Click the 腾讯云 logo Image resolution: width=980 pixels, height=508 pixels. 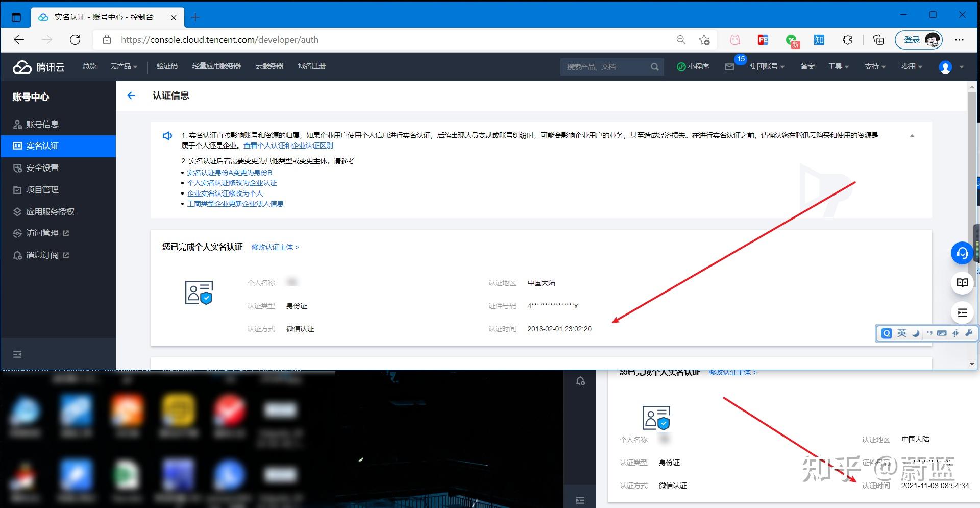coord(39,67)
